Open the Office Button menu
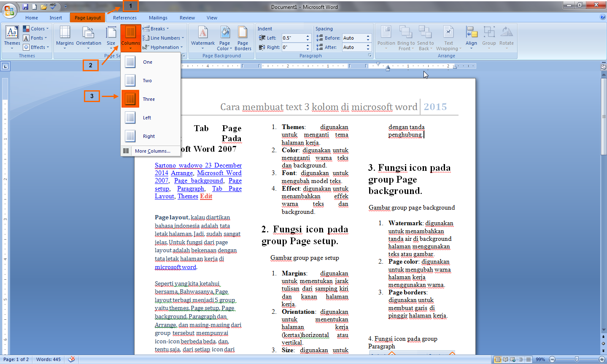The image size is (607, 364). click(x=9, y=11)
